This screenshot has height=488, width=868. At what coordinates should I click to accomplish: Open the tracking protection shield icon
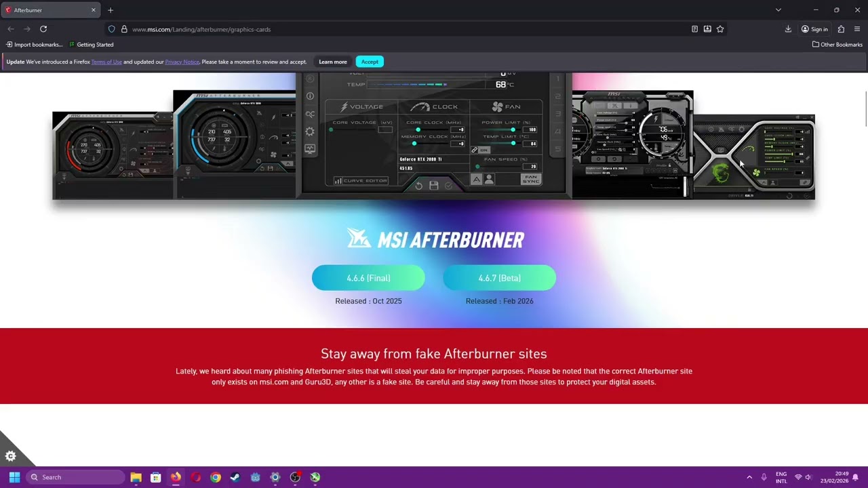[111, 29]
